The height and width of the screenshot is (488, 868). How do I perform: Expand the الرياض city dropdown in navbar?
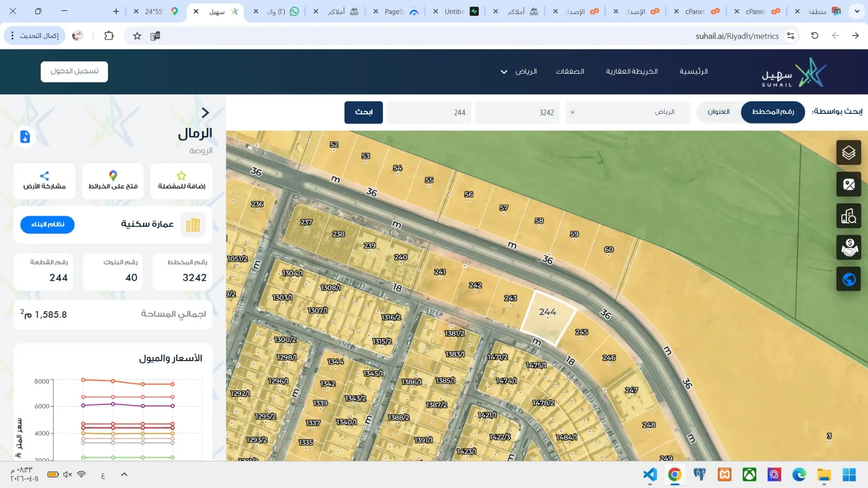coord(519,72)
